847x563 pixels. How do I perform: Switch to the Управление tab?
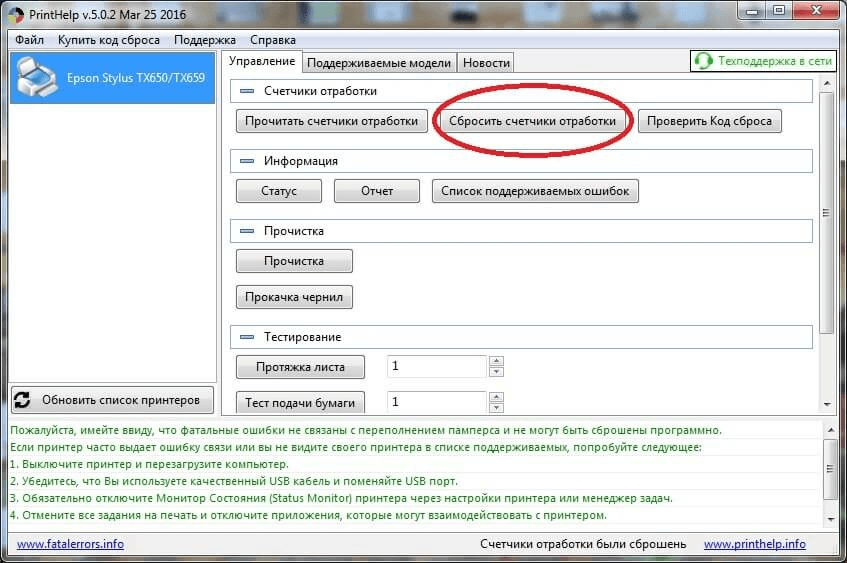(262, 61)
